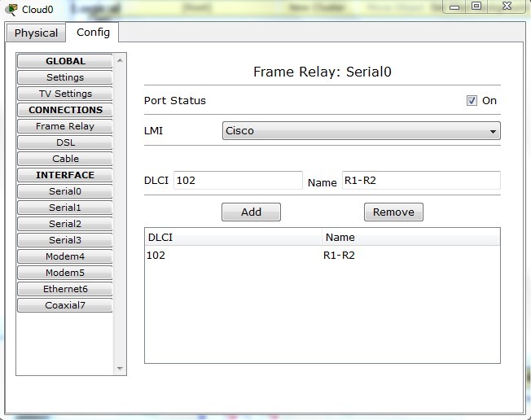The height and width of the screenshot is (420, 531).
Task: Click the sidebar scroll down arrow
Action: click(x=120, y=368)
